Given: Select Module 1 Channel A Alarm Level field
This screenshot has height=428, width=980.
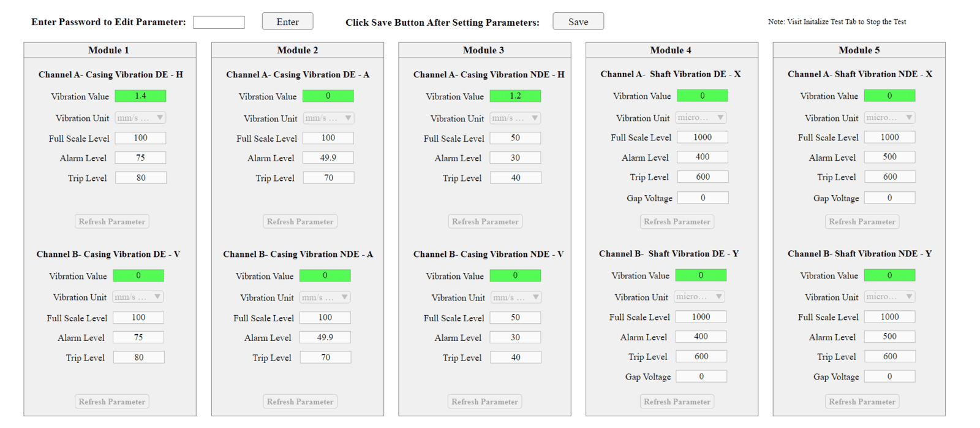Looking at the screenshot, I should tap(140, 158).
